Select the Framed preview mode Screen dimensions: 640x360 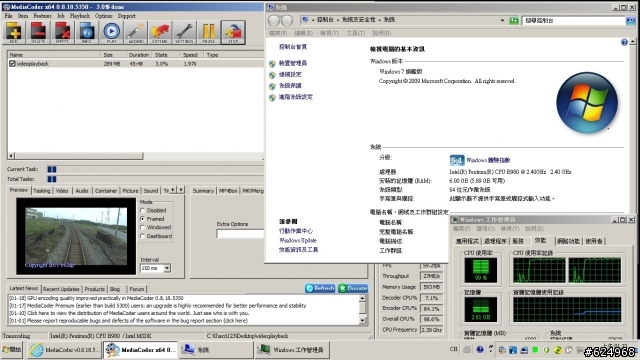click(142, 219)
